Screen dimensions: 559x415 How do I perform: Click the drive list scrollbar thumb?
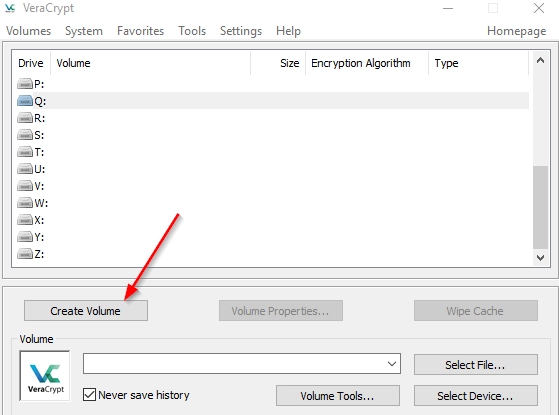click(x=540, y=207)
